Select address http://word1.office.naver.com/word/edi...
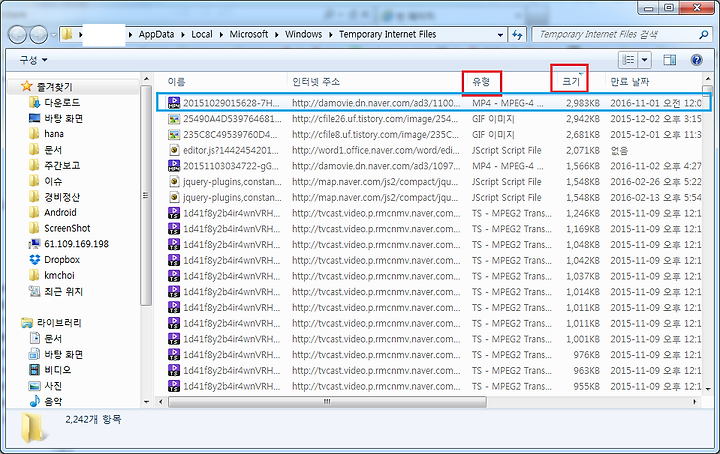Viewport: 720px width, 454px height. 376,150
